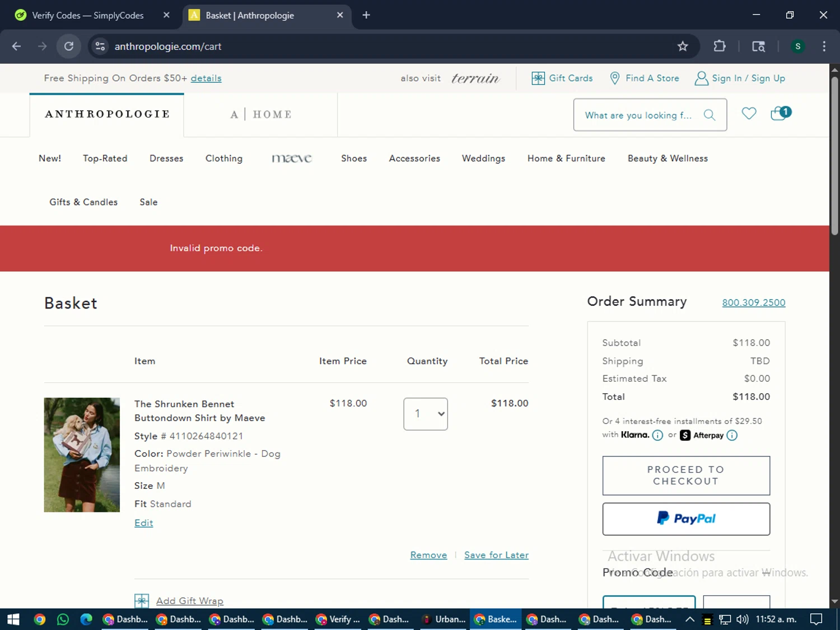840x630 pixels.
Task: Open the profile avatar labeled S
Action: click(797, 46)
